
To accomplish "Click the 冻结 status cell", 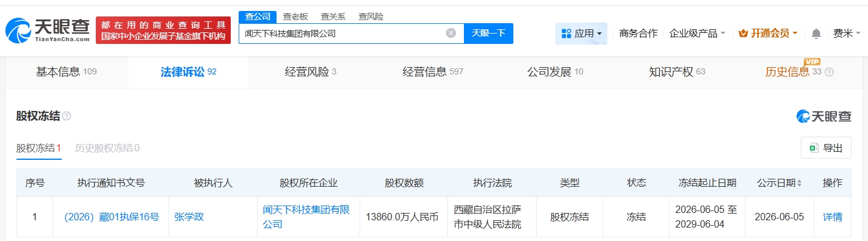I will point(636,217).
